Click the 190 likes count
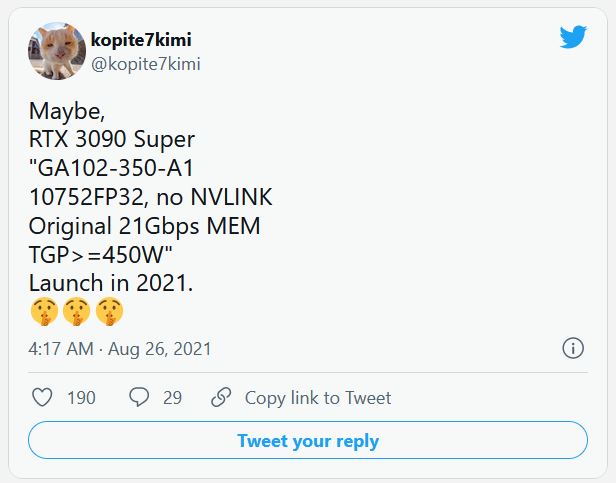The image size is (616, 483). click(81, 398)
